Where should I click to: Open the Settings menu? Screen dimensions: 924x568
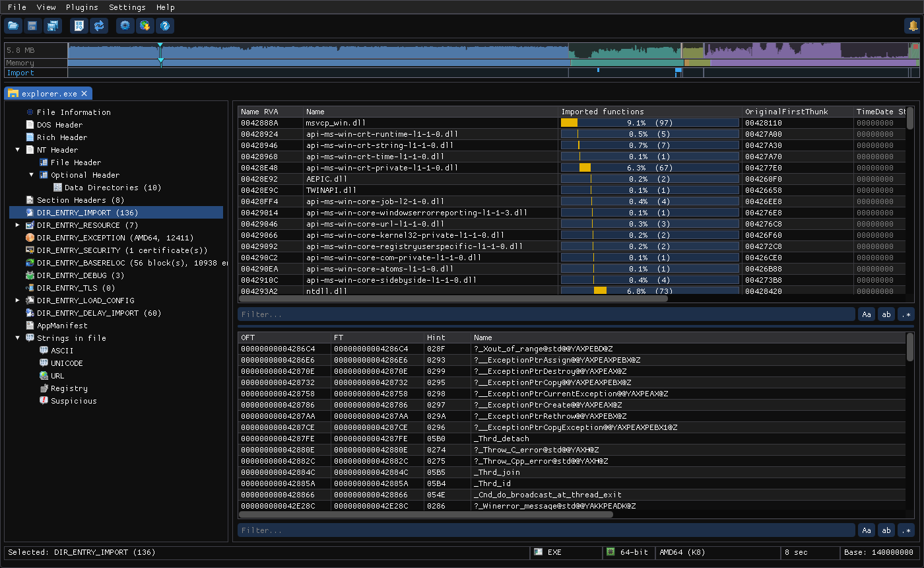click(127, 7)
